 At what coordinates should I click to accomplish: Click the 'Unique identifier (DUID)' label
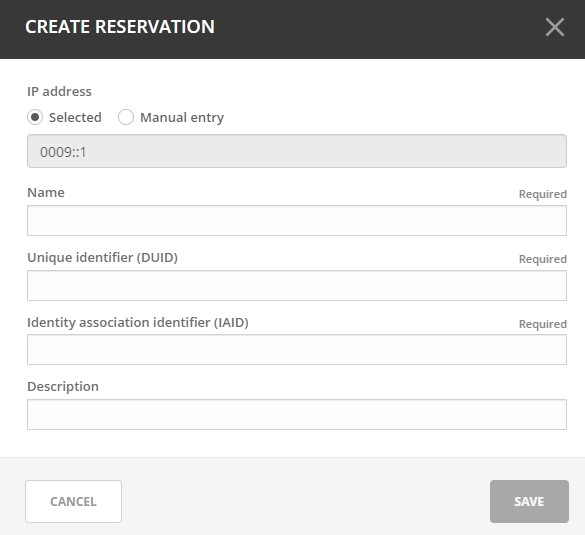(103, 257)
